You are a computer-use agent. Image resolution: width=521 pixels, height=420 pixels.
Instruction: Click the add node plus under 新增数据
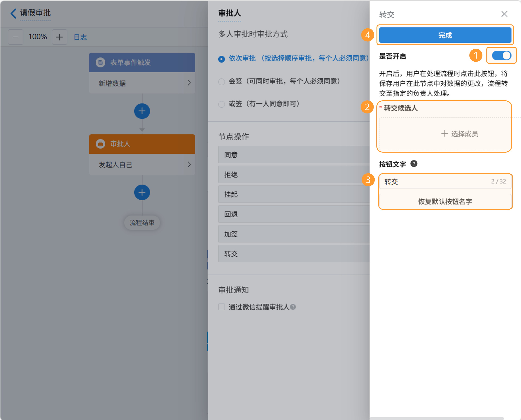(142, 111)
